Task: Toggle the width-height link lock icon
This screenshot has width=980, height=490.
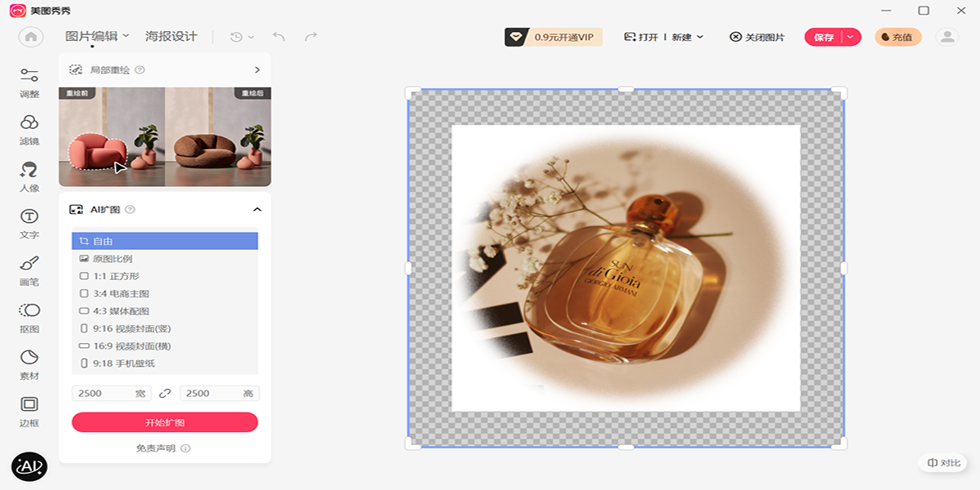Action: [x=165, y=394]
